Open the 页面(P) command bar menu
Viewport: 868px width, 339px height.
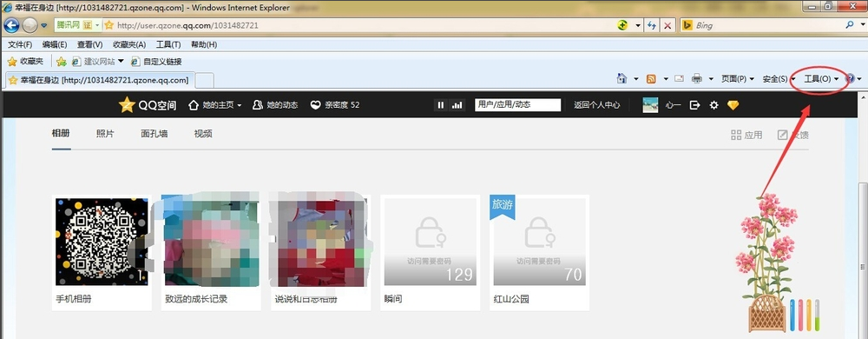(x=737, y=79)
